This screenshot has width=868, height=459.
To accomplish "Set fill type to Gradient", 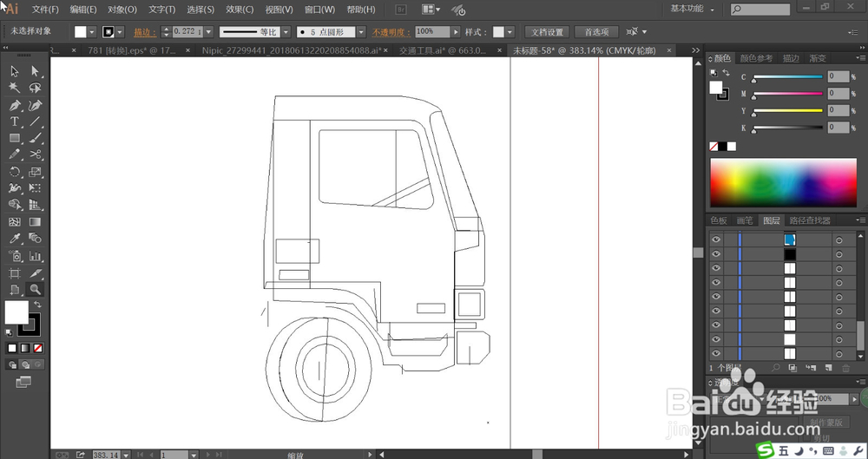I will coord(25,348).
